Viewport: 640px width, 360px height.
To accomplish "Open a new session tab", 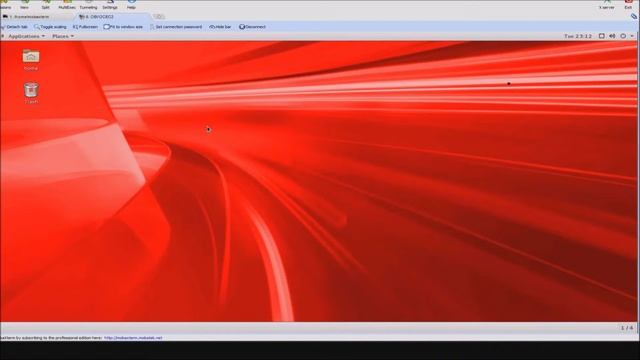I will 159,17.
